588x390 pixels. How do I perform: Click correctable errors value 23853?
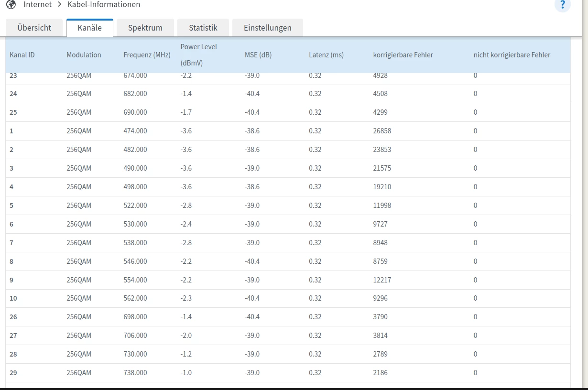382,150
